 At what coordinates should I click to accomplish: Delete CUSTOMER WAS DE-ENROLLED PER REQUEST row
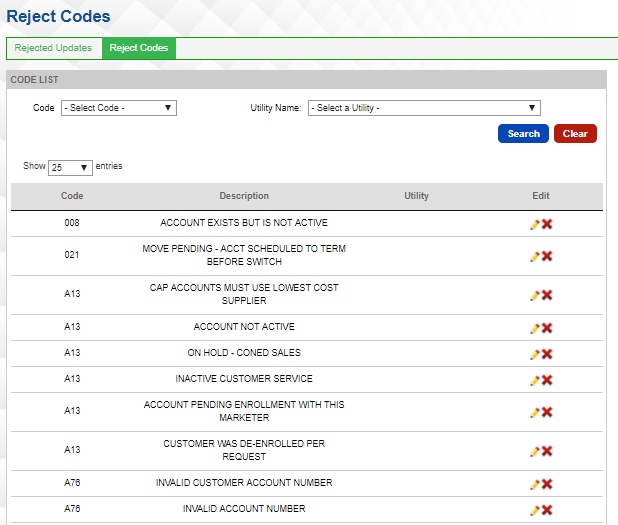click(547, 451)
